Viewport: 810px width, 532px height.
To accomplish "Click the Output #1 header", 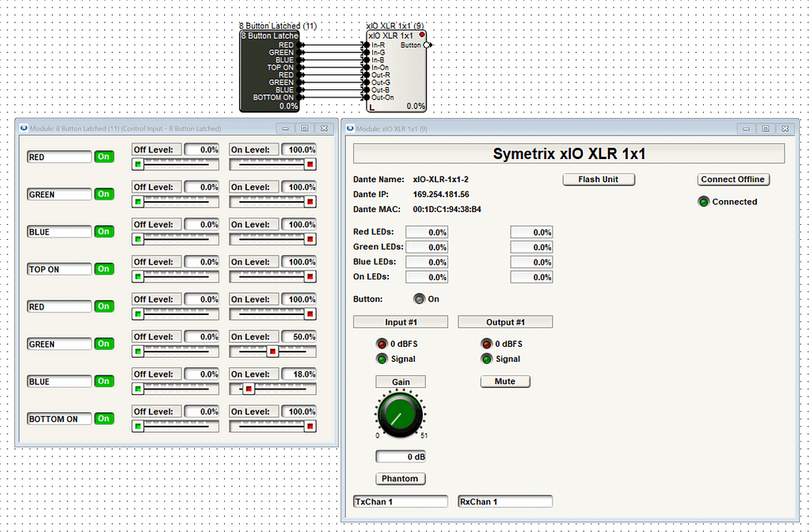I will [x=505, y=321].
